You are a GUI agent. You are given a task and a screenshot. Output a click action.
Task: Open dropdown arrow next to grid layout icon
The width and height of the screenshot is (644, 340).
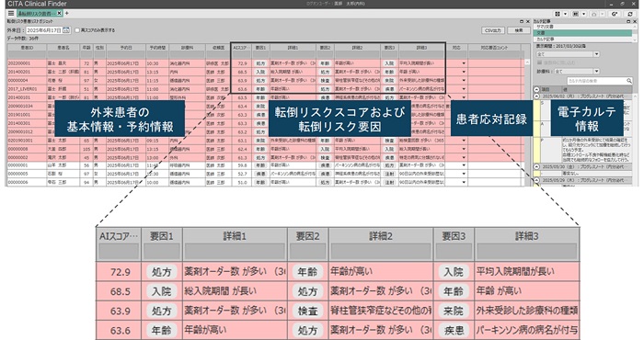click(565, 14)
